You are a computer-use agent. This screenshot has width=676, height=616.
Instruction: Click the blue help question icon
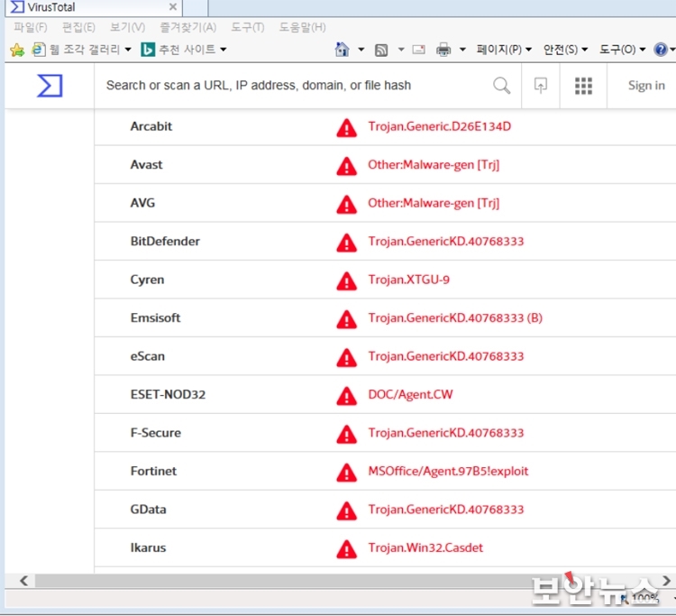click(x=660, y=50)
